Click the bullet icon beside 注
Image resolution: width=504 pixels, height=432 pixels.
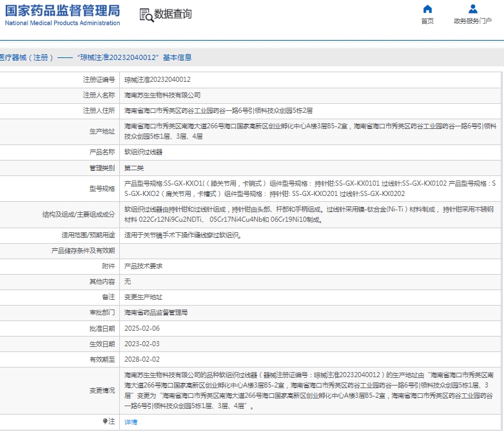105,422
